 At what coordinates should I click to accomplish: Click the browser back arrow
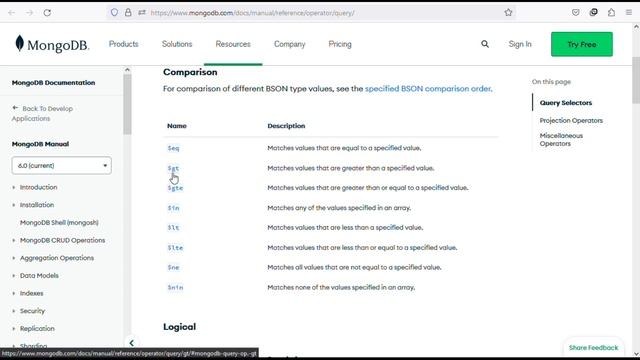click(x=11, y=13)
